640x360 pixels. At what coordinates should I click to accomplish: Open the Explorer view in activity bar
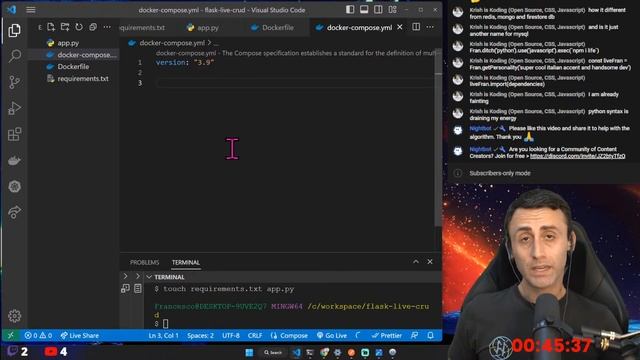(15, 30)
